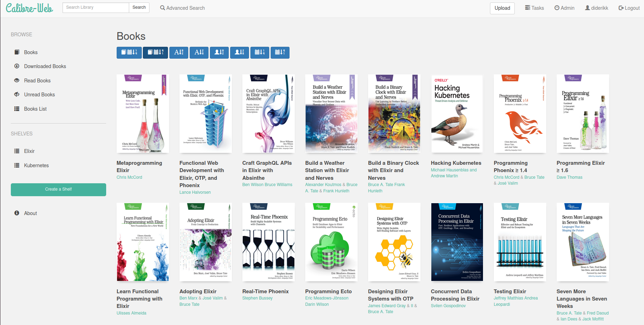Open the Testing Elixir title link
This screenshot has height=325, width=644.
pyautogui.click(x=510, y=291)
